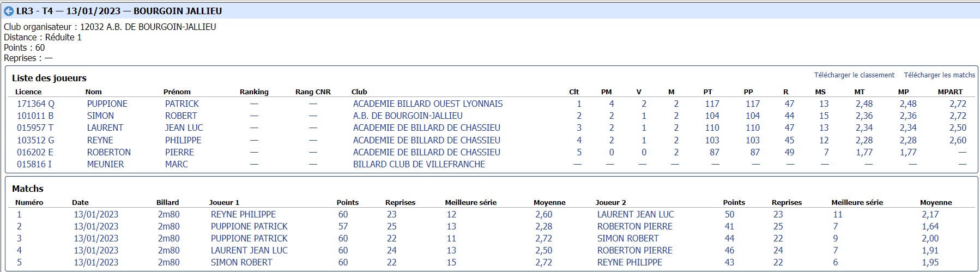Open club BILLARD CLUB DE VILLEFRANCHE

click(419, 164)
